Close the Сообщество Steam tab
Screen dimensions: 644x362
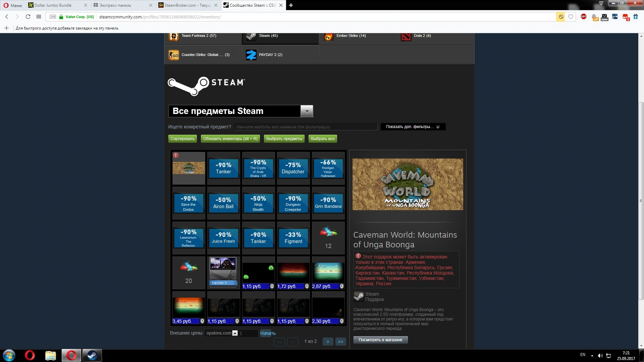coord(281,5)
